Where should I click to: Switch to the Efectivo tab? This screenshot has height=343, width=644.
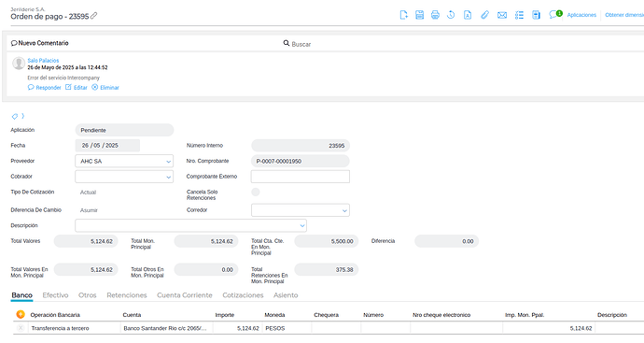(x=55, y=295)
